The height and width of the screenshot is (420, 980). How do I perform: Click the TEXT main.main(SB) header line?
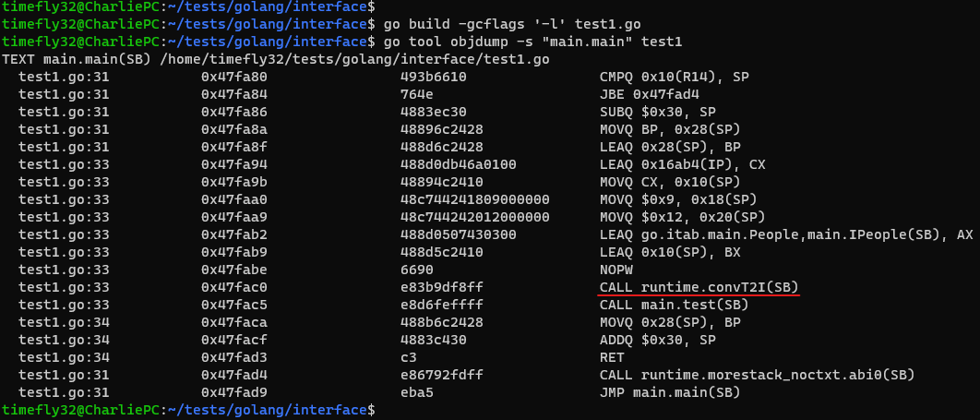276,59
